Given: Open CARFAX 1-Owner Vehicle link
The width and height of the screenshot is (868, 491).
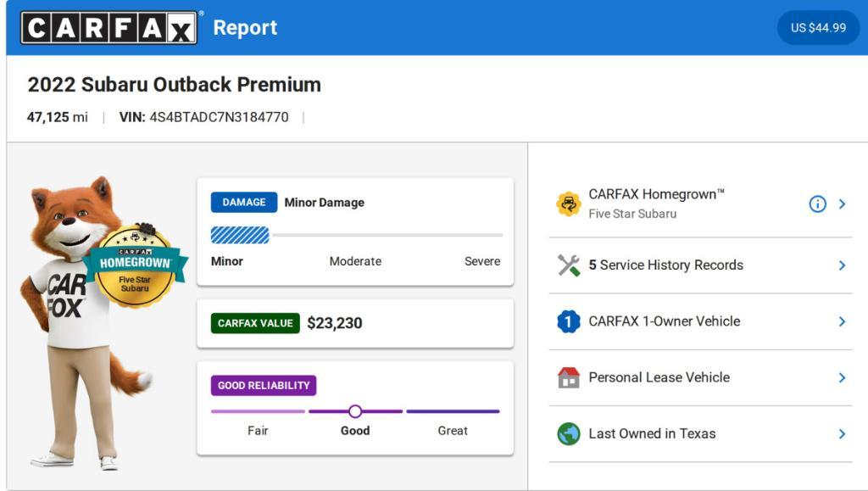Looking at the screenshot, I should (x=665, y=321).
